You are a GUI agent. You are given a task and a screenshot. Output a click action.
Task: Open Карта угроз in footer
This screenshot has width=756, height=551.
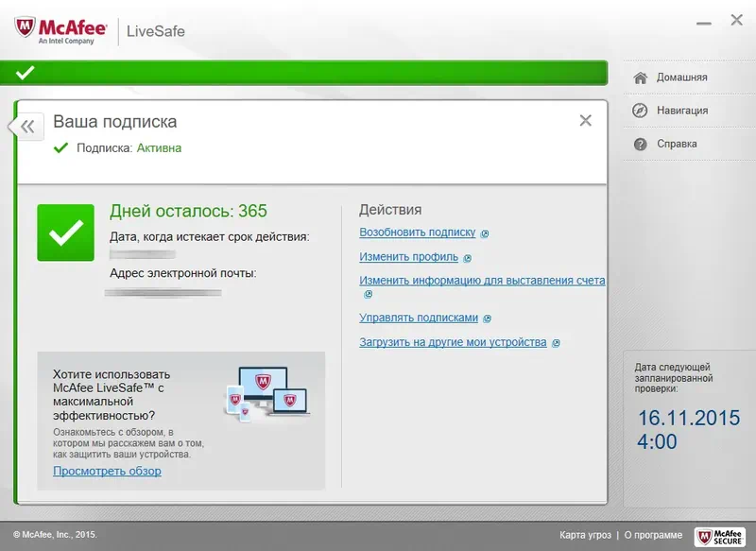click(x=585, y=535)
